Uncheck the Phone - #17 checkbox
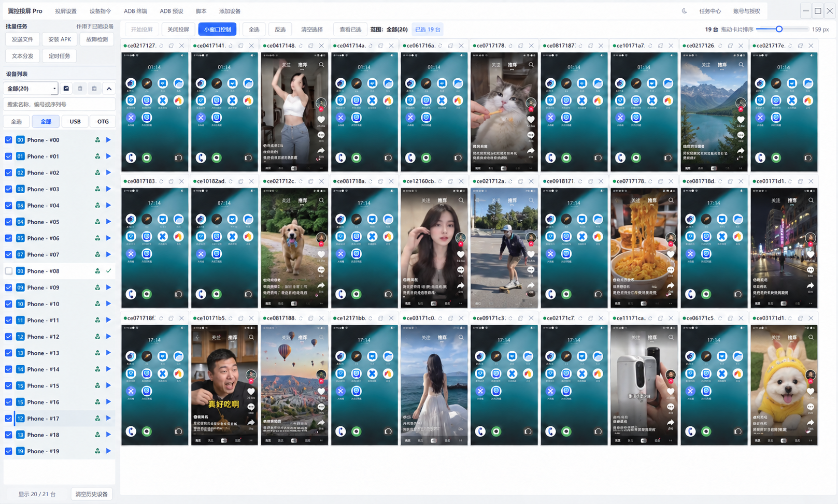Screen dimensions: 838x504 coord(9,419)
